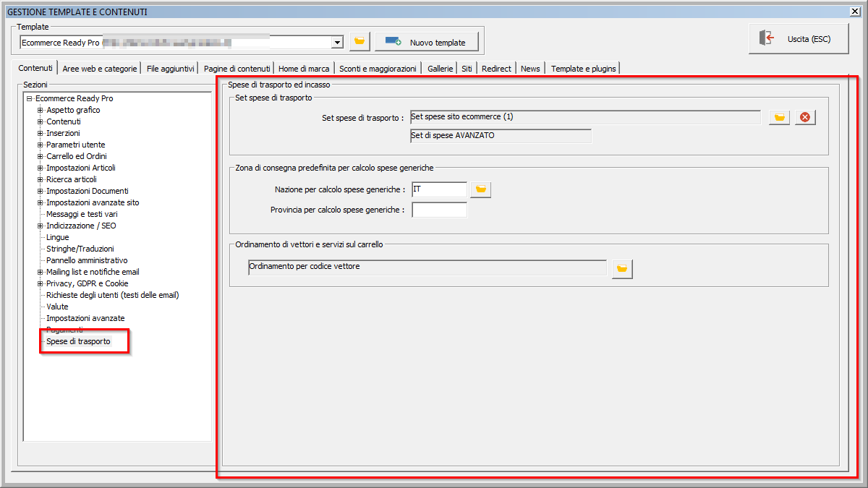Open the File aggiuntivi tab
Image resolution: width=868 pixels, height=488 pixels.
pos(170,69)
